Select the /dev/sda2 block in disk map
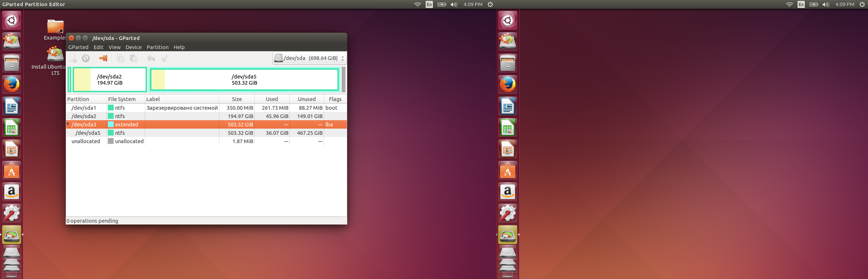Viewport: 868px width, 279px height. [x=110, y=80]
